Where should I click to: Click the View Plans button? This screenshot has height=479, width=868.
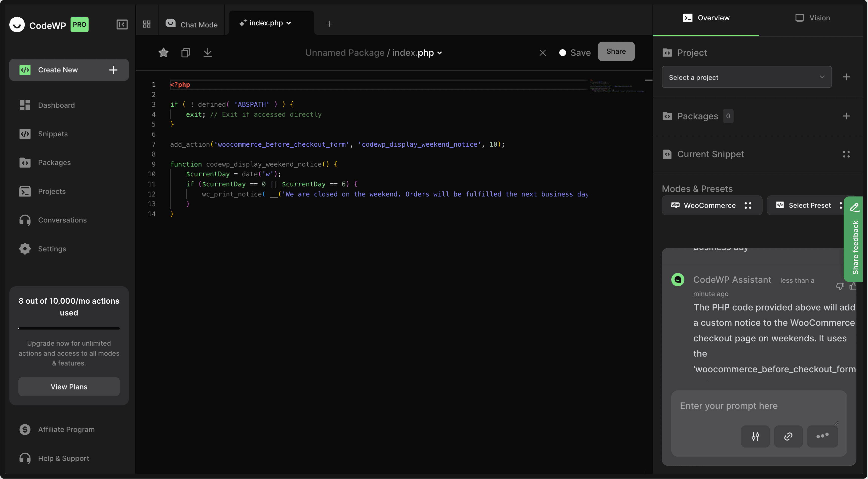pyautogui.click(x=69, y=387)
